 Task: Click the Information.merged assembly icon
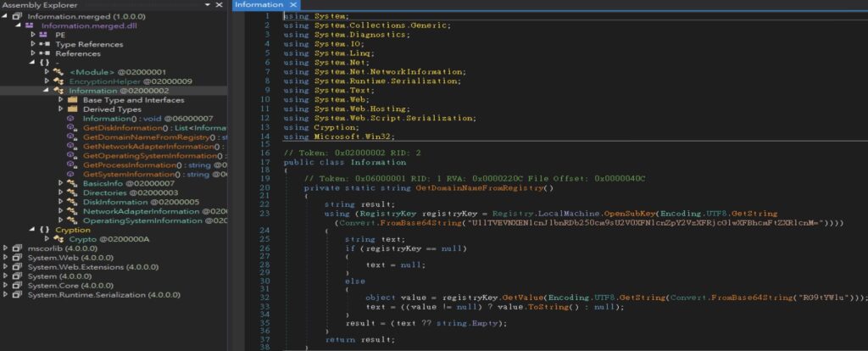tap(19, 16)
